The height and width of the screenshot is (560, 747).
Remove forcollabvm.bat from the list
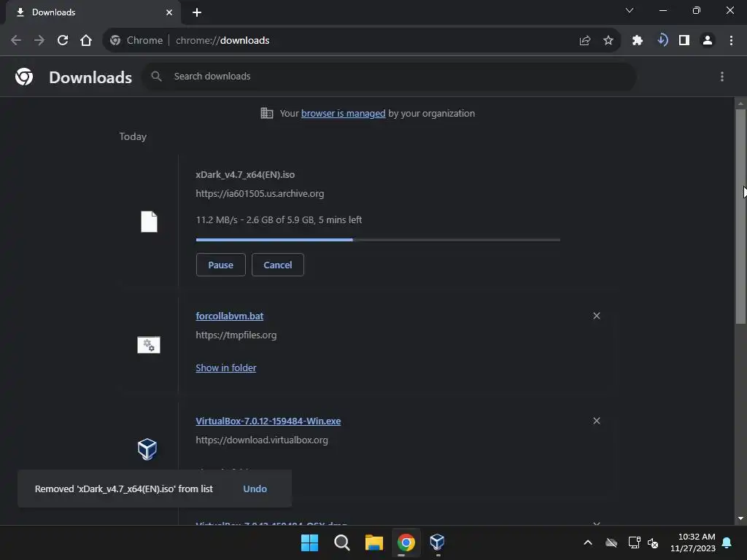[x=597, y=316]
